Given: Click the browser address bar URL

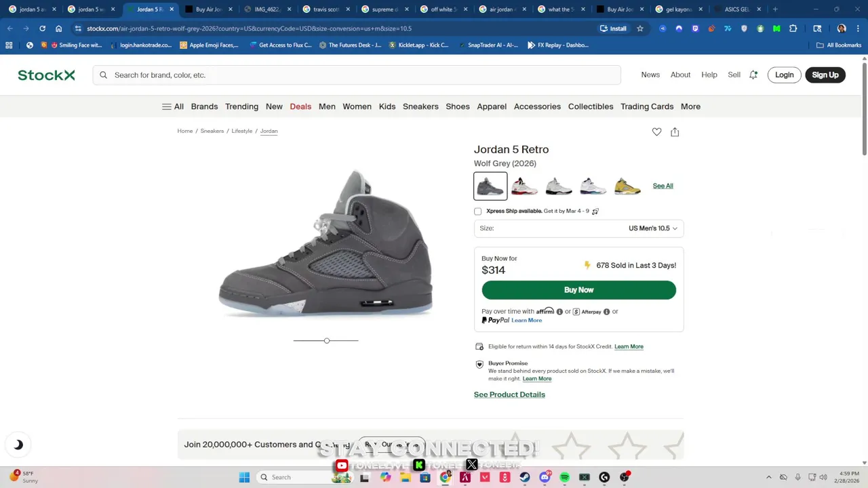Looking at the screenshot, I should tap(249, 28).
